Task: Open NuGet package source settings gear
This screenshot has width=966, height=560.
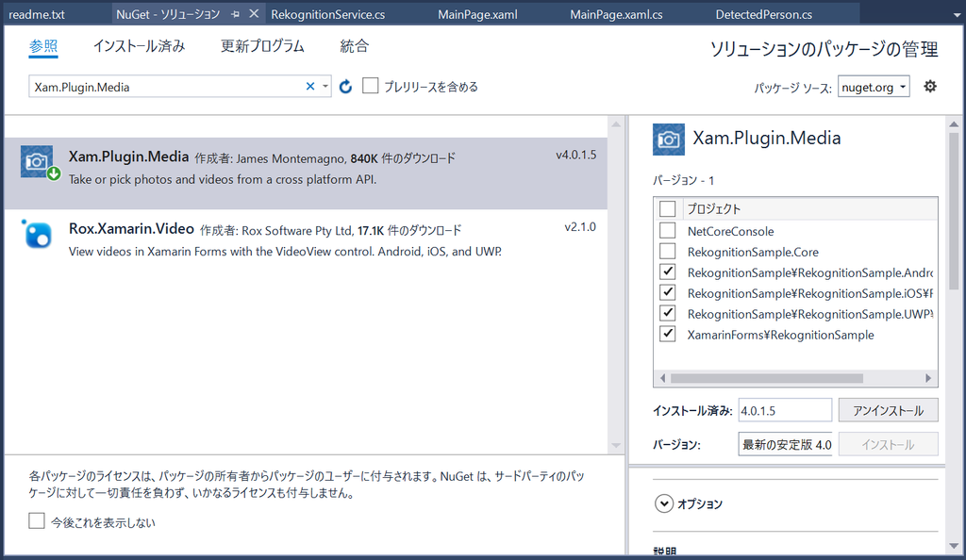Action: click(930, 86)
